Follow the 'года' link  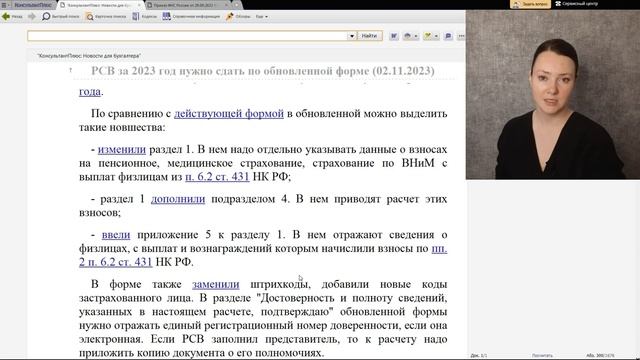coord(90,91)
